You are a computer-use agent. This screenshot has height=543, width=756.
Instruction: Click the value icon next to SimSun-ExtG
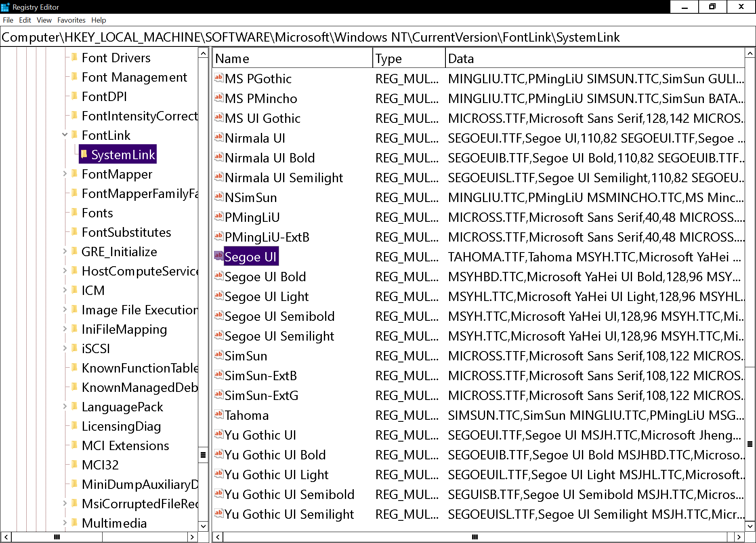(x=218, y=395)
